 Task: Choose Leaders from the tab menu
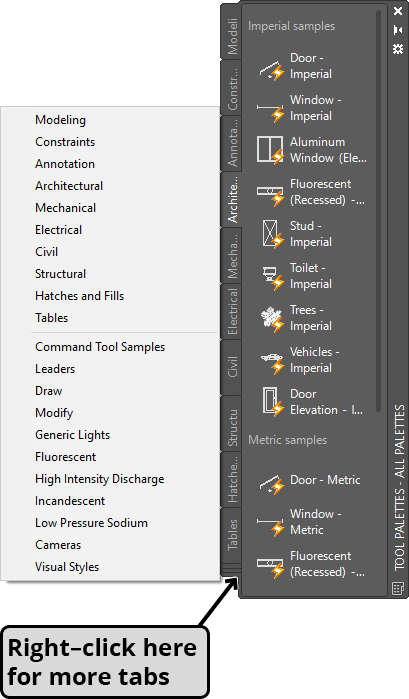coord(55,369)
